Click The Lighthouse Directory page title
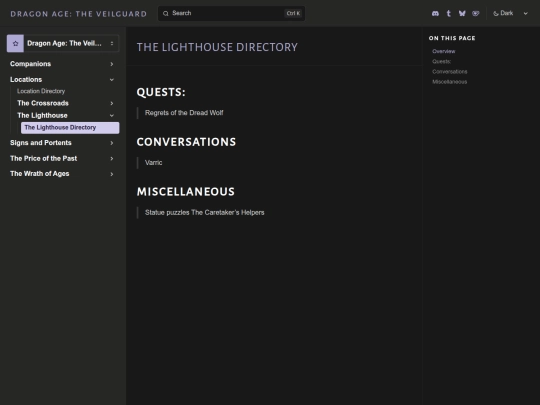This screenshot has height=405, width=540. coord(217,47)
